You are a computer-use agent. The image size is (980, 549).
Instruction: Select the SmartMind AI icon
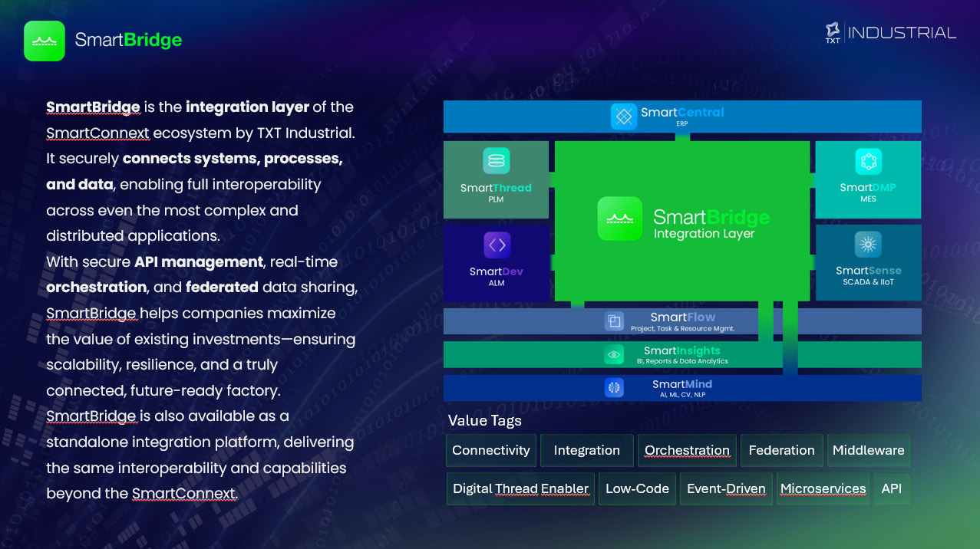coord(613,388)
